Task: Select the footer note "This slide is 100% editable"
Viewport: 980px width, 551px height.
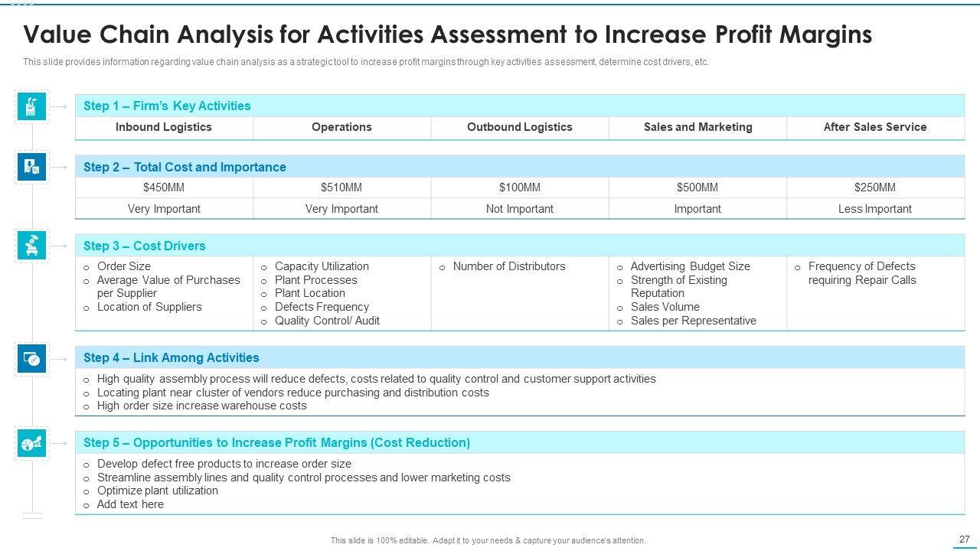Action: (488, 540)
